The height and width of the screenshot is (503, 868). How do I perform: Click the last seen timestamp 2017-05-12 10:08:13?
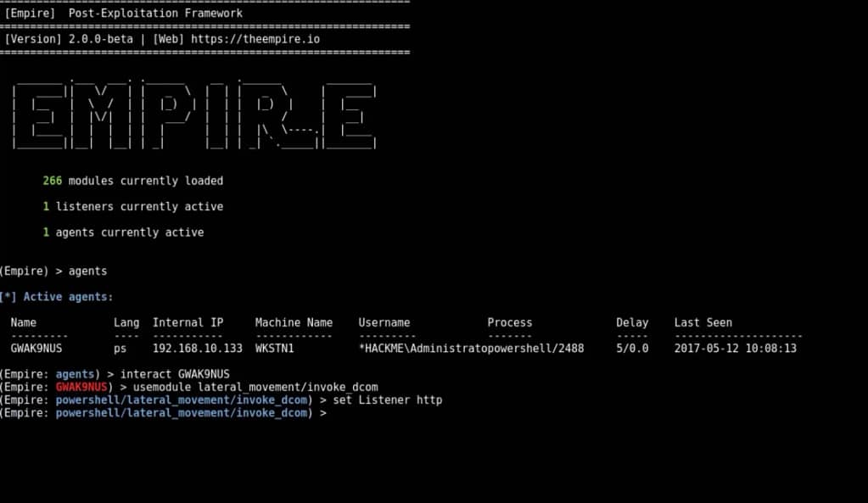735,349
